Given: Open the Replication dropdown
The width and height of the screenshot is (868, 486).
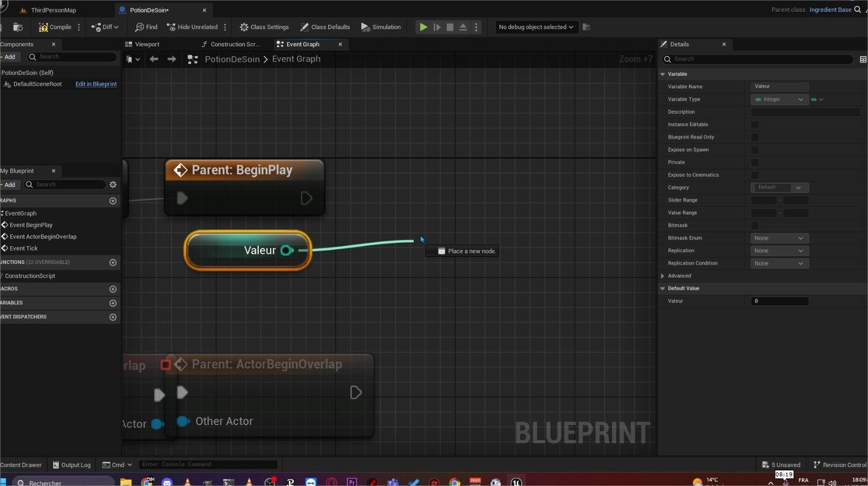Looking at the screenshot, I should 779,251.
